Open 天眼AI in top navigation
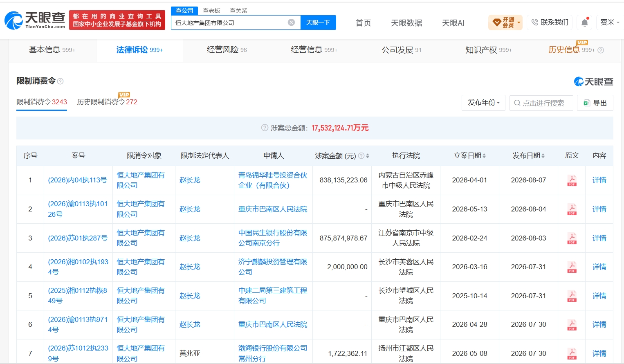 coord(453,23)
